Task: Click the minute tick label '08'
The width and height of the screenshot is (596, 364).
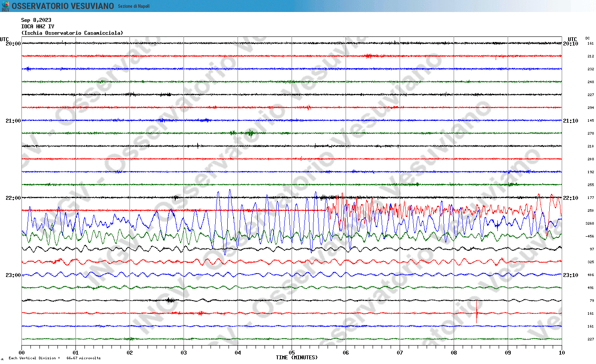Action: 454,353
